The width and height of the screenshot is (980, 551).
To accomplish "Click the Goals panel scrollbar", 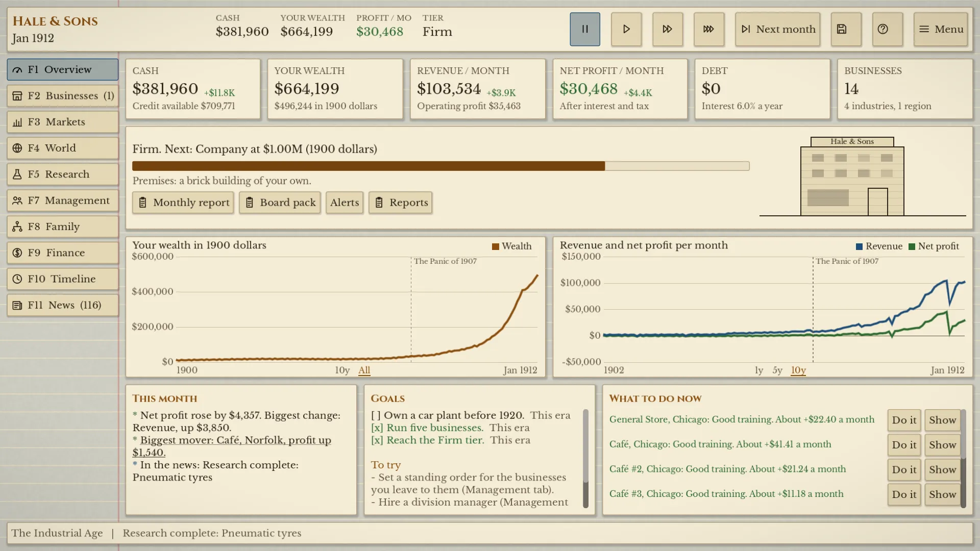I will [x=585, y=458].
